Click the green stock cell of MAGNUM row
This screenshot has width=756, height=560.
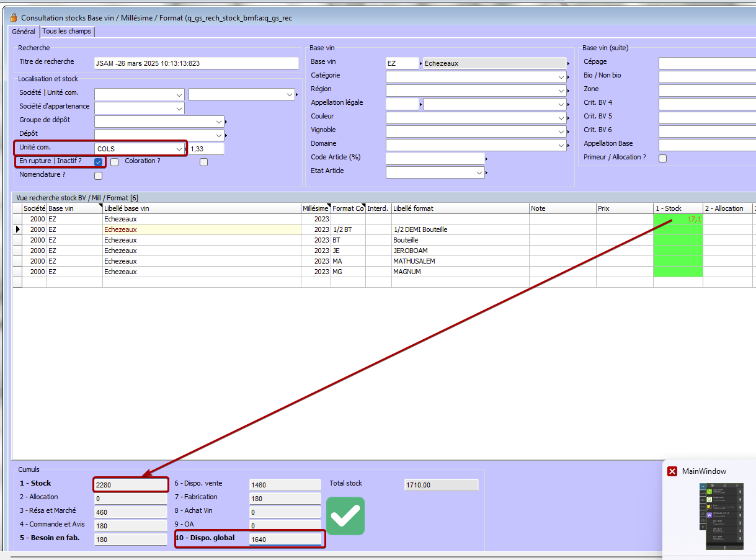pyautogui.click(x=677, y=272)
